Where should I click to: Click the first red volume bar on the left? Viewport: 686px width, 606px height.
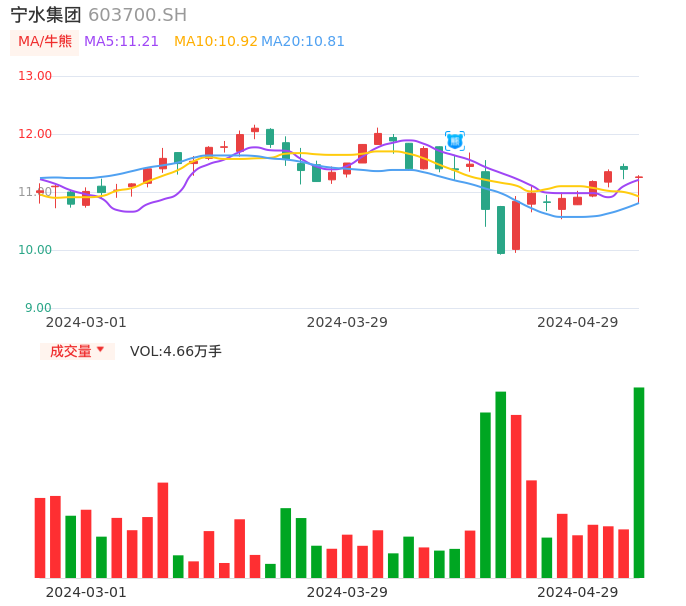coord(40,537)
